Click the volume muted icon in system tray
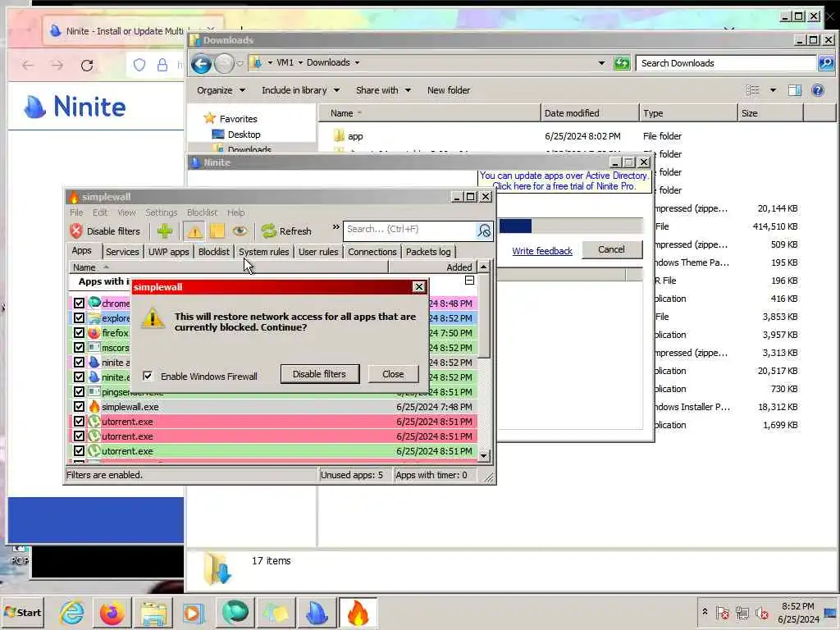The width and height of the screenshot is (840, 630). point(762,612)
